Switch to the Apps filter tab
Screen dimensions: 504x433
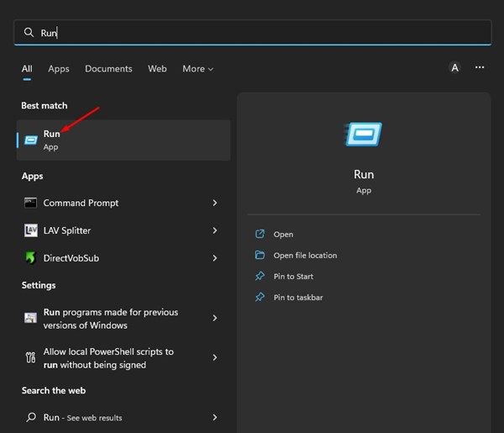[x=58, y=69]
